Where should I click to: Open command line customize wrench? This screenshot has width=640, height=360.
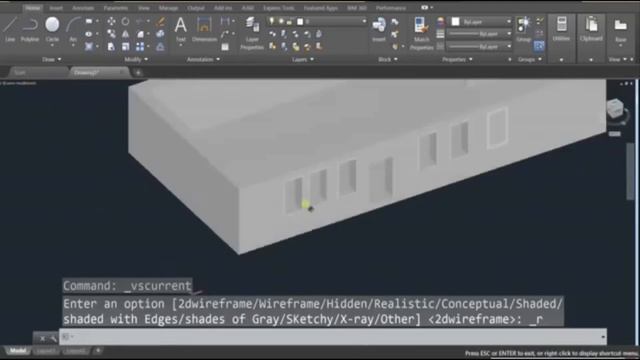53,338
